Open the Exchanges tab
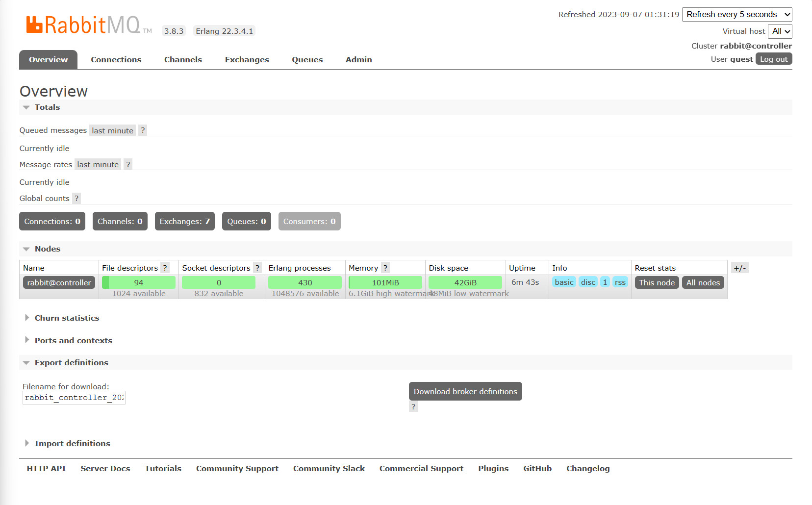Screen dimensions: 812x505 (247, 60)
